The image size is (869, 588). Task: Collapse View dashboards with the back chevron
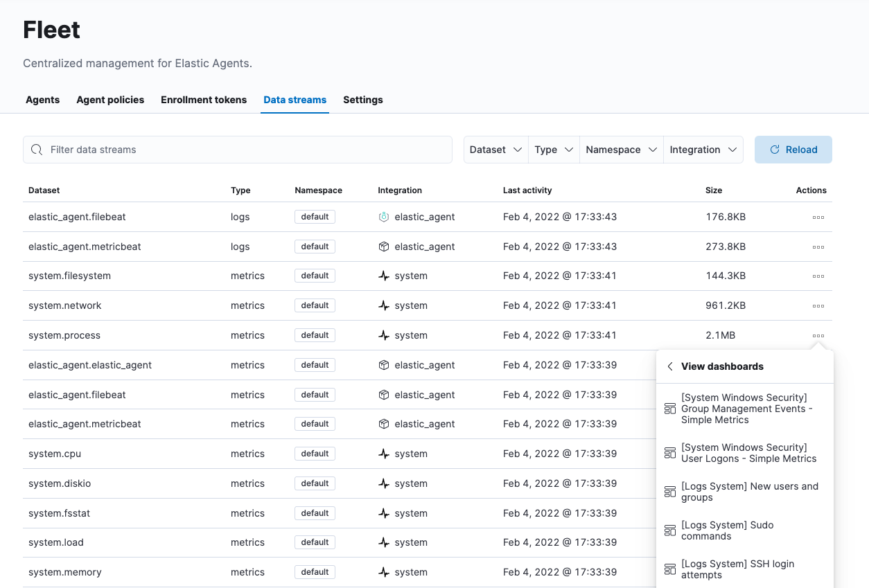coord(669,366)
